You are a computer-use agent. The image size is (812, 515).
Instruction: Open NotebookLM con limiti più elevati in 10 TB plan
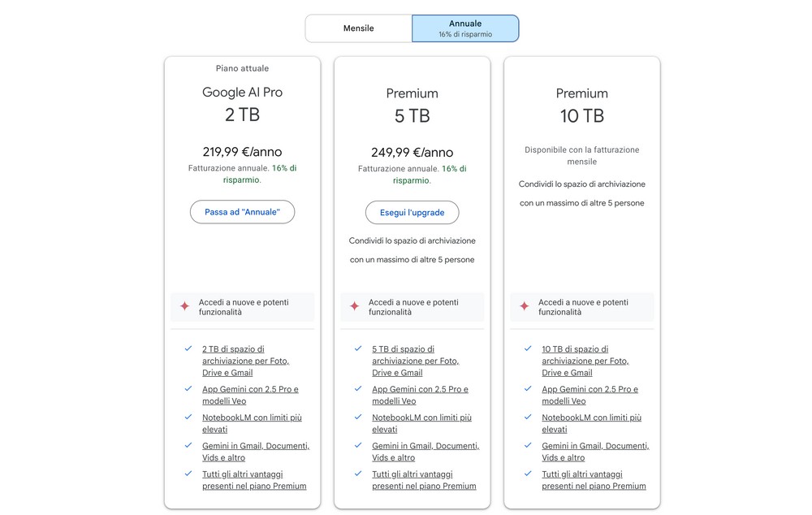[591, 423]
